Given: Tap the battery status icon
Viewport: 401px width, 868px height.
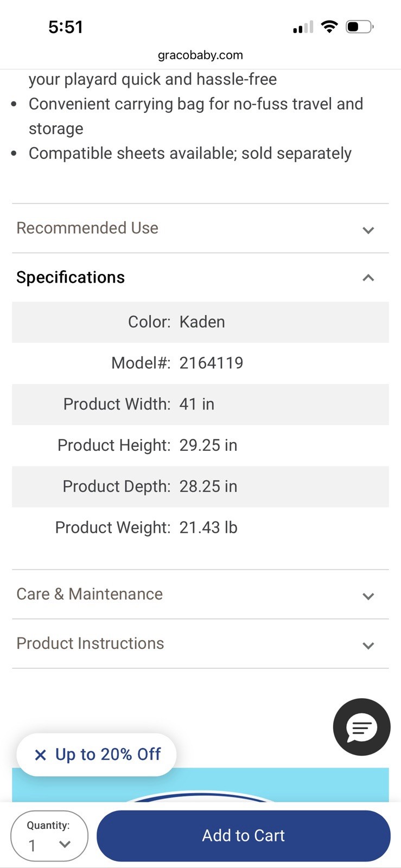Looking at the screenshot, I should 359,27.
